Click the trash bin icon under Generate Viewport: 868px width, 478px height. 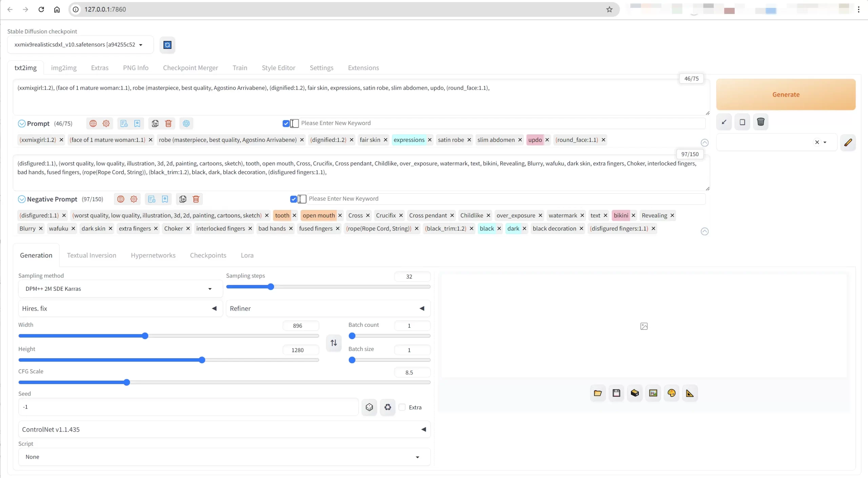(761, 122)
